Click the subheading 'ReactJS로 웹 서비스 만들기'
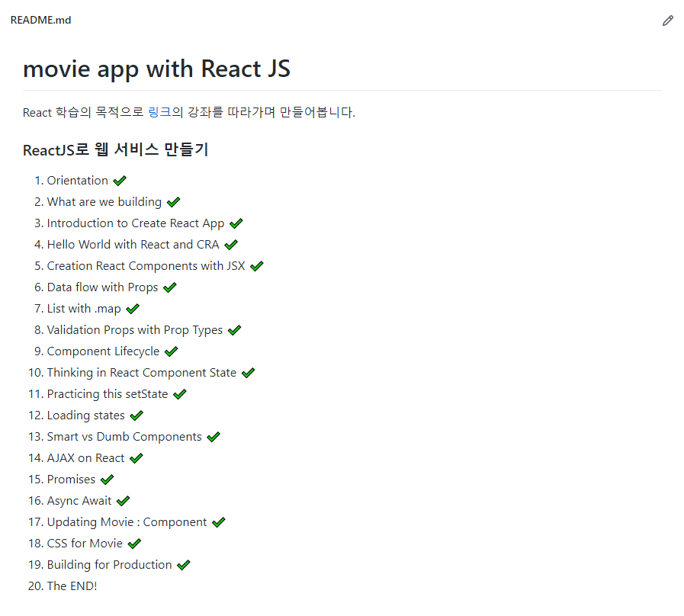 pyautogui.click(x=116, y=149)
